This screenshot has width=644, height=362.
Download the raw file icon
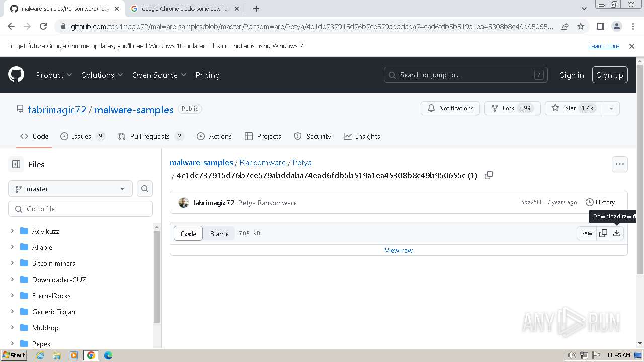click(x=617, y=233)
